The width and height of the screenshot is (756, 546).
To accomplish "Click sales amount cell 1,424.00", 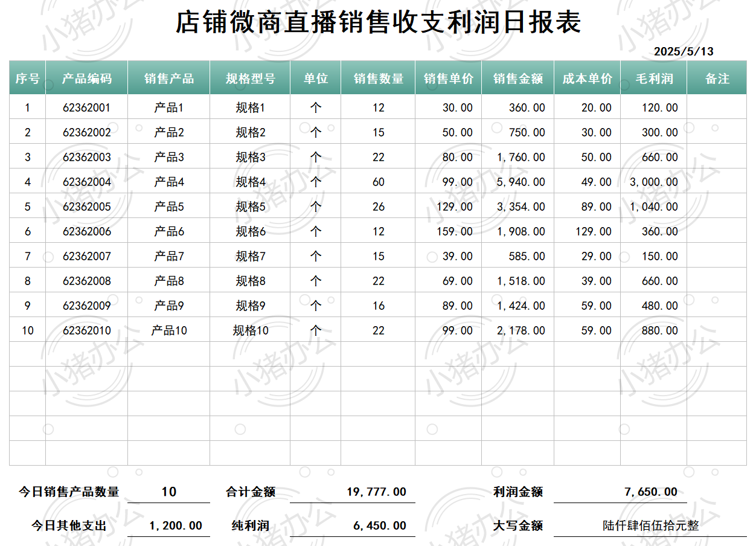I will pos(518,306).
